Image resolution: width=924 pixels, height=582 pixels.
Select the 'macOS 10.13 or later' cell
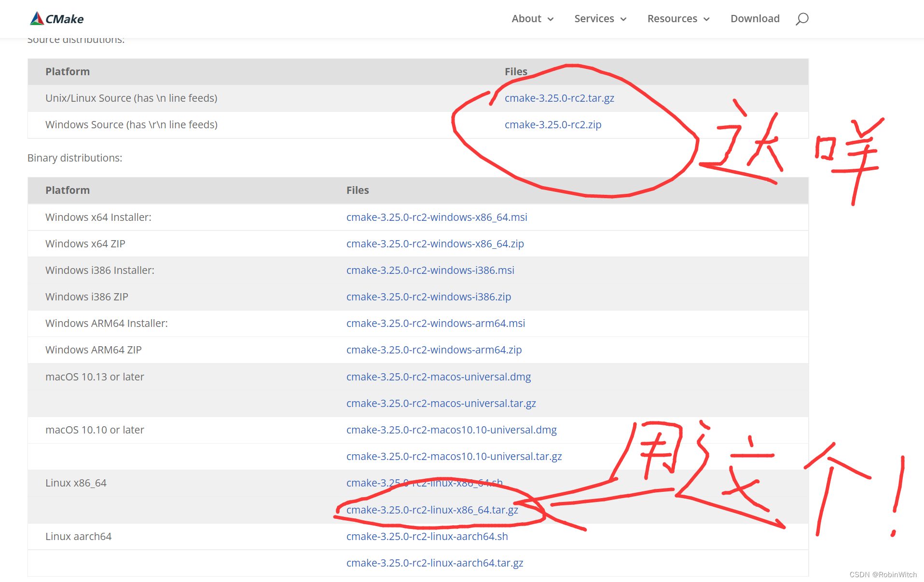(x=95, y=377)
